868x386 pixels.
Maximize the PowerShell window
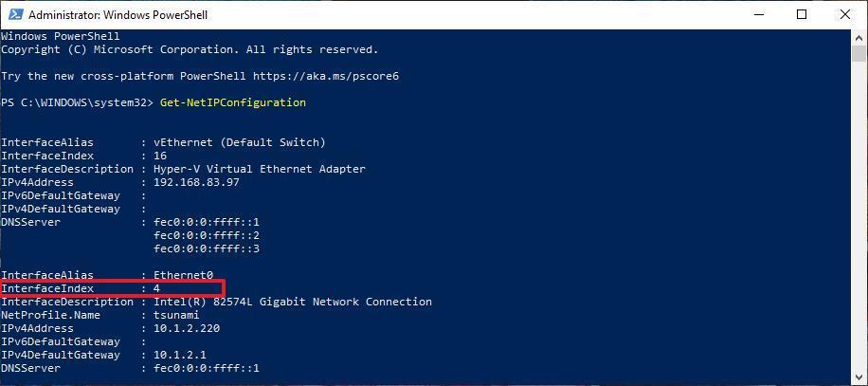[802, 15]
